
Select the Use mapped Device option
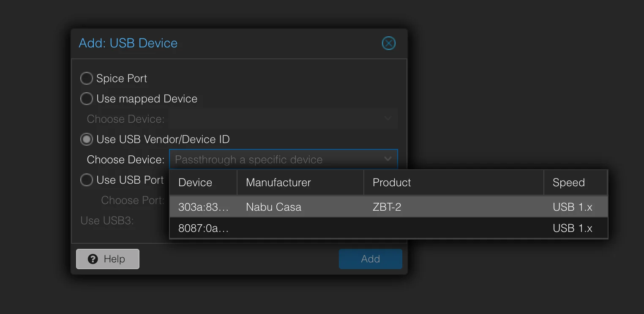tap(87, 99)
